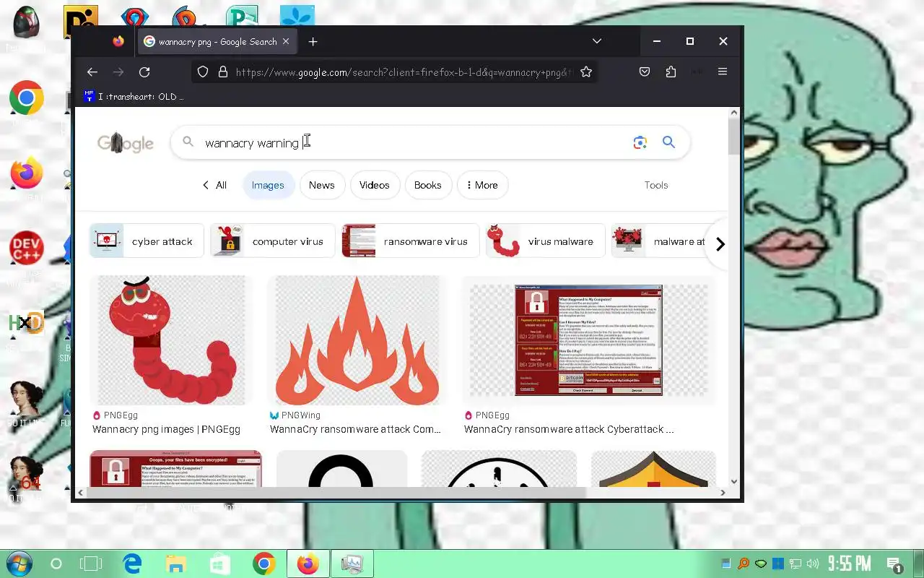Launch Internet Explorer from the taskbar
Screen dimensions: 924x578
(x=132, y=564)
